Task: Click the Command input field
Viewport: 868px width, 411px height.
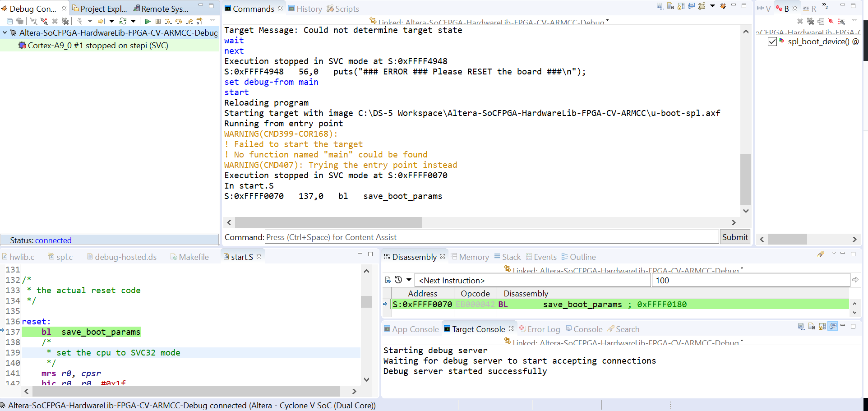Action: (x=491, y=237)
